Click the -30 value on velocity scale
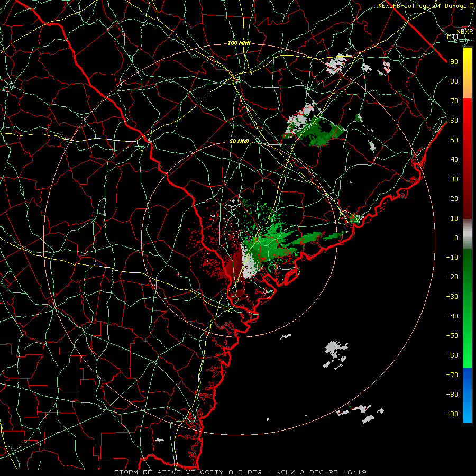The image size is (476, 476). point(452,297)
